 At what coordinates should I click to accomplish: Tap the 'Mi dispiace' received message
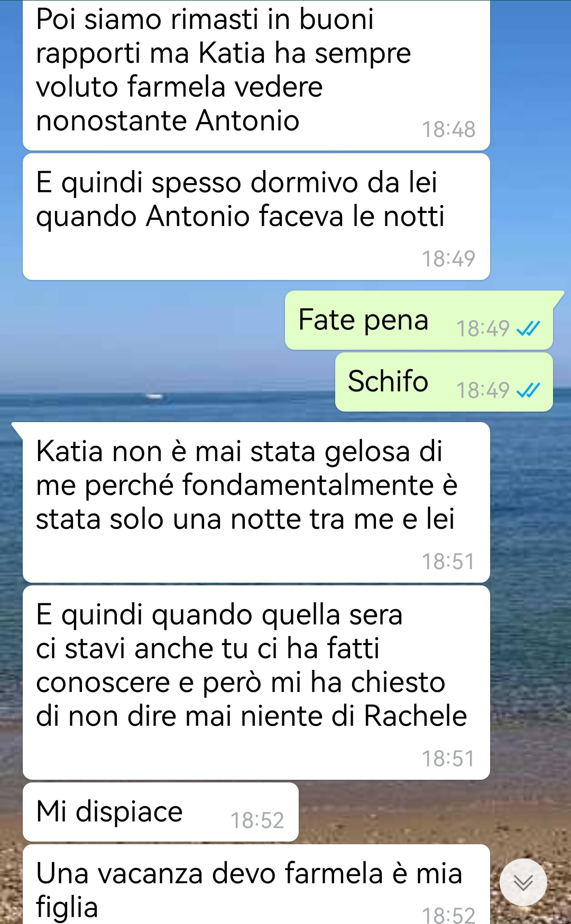coord(161,812)
